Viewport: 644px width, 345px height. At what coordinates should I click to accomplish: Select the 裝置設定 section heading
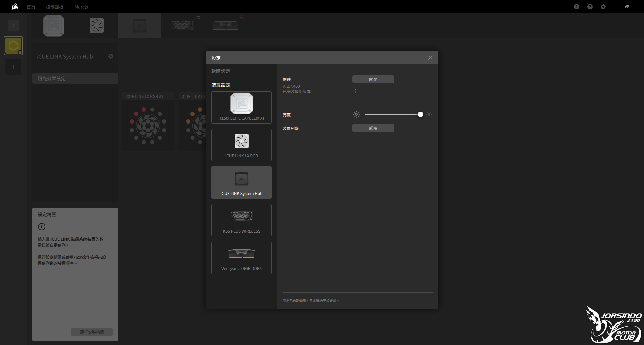[221, 85]
